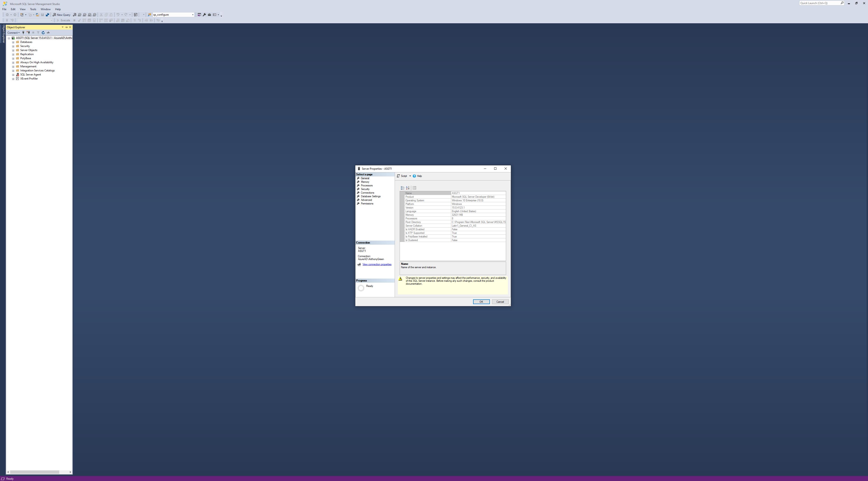Click the New Query toolbar button

click(62, 15)
